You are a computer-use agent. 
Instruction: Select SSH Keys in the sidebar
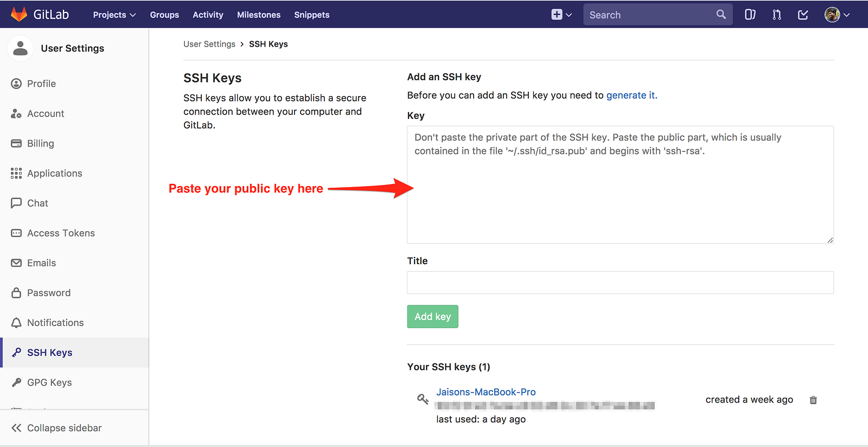pyautogui.click(x=75, y=352)
